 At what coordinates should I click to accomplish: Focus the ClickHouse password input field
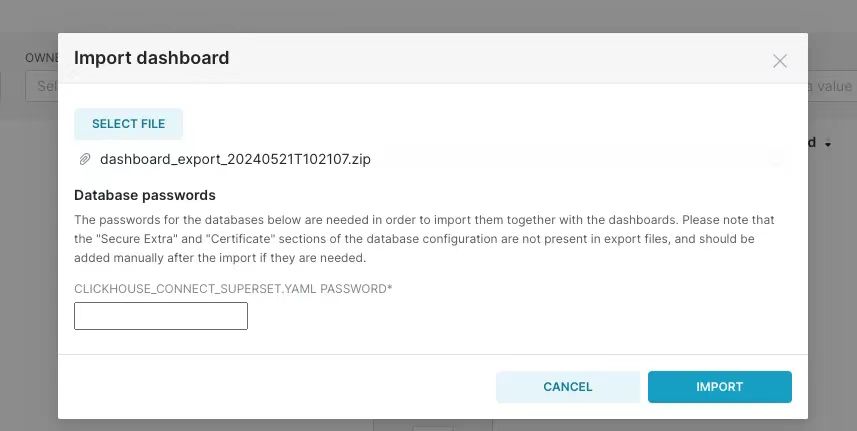161,316
